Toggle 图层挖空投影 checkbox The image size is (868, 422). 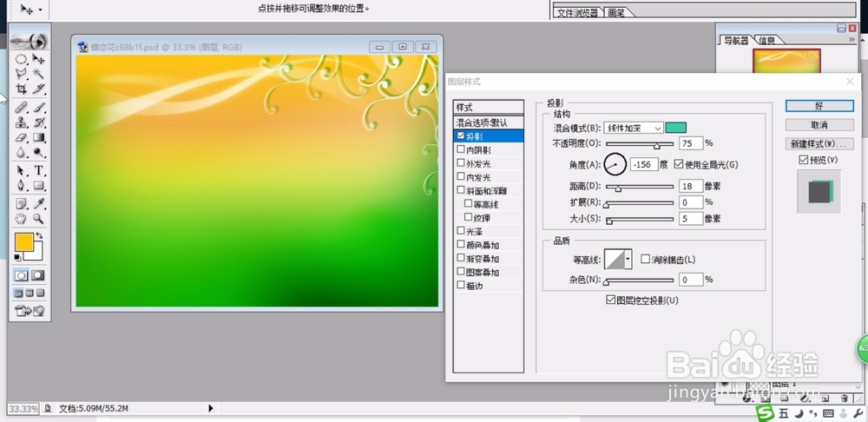pyautogui.click(x=610, y=300)
